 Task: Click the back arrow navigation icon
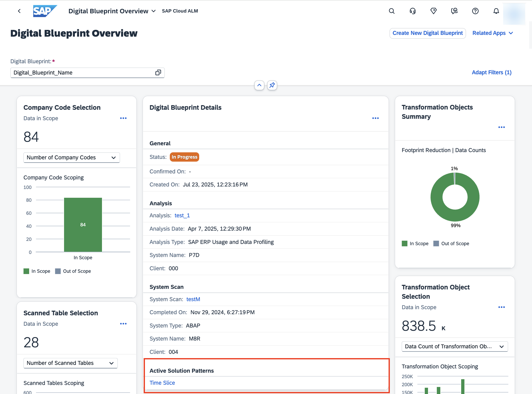[19, 11]
